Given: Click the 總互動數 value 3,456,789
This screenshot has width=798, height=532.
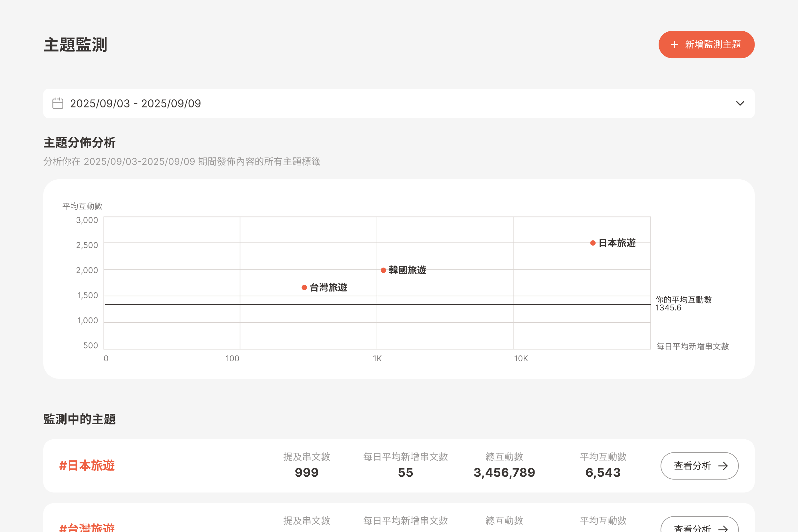Looking at the screenshot, I should pyautogui.click(x=504, y=473).
